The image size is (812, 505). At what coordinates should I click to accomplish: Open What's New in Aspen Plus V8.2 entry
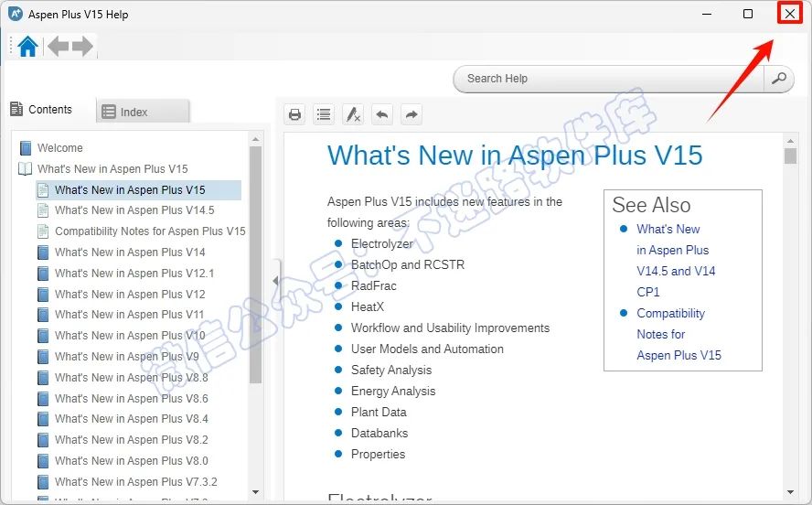(132, 440)
